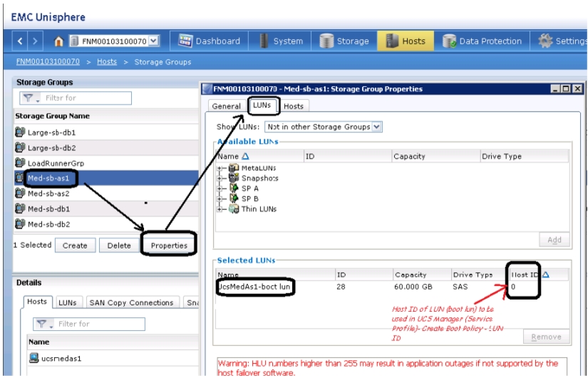Select the Med-sb-db2 storage group icon

(x=20, y=224)
